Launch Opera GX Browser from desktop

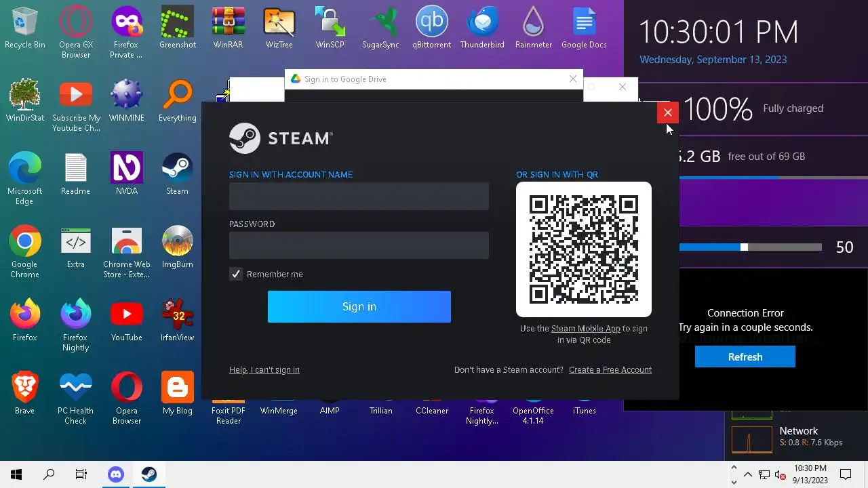[76, 33]
